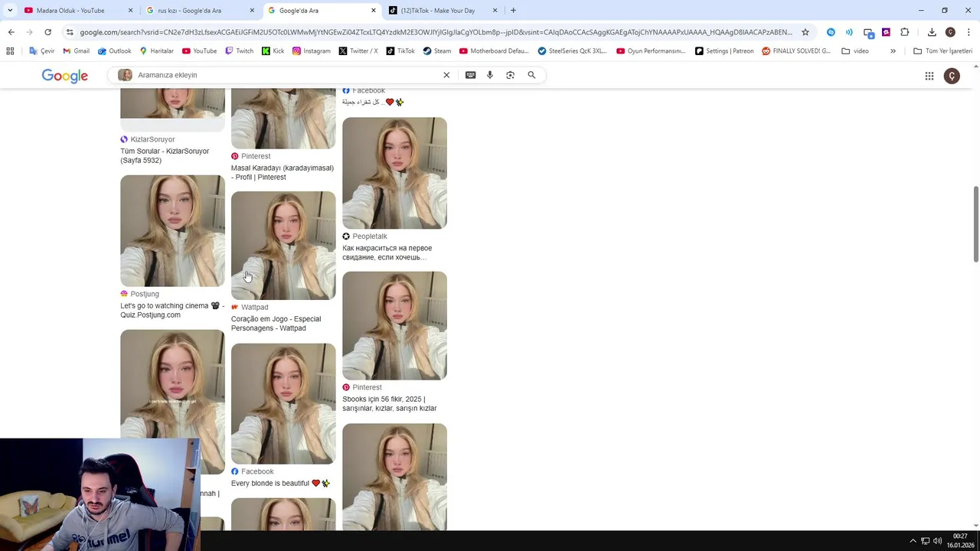Open the image thumbnail above Wattpad

(x=283, y=245)
